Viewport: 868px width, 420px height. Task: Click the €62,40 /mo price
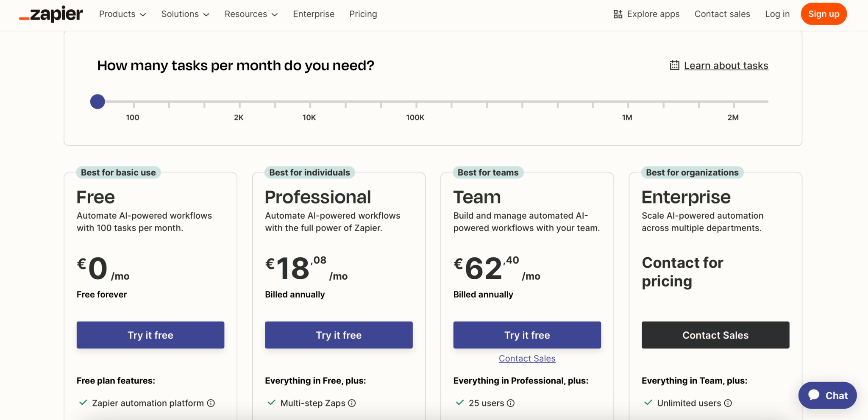(497, 269)
